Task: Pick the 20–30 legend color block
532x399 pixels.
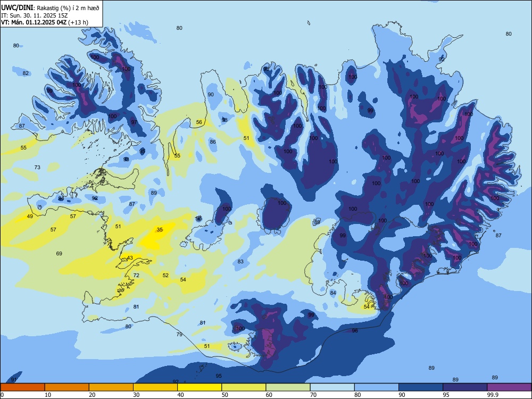Action: pyautogui.click(x=111, y=387)
